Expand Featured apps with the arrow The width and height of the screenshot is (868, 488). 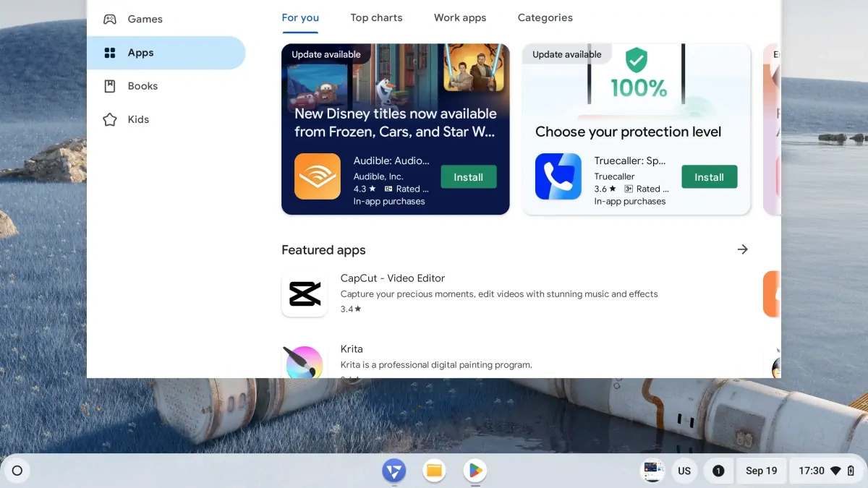(742, 249)
